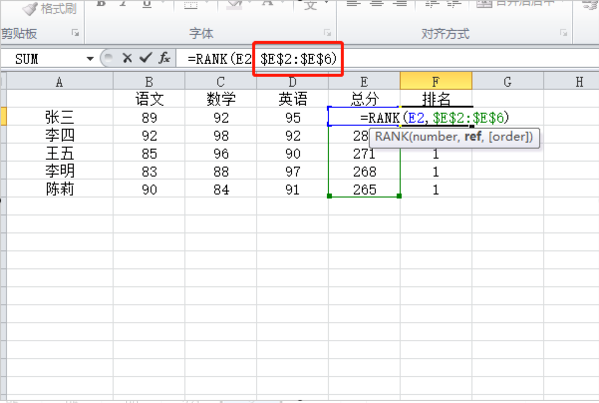Select 王五's 数学 score 96
Screen dimensions: 599x403
[x=221, y=153]
